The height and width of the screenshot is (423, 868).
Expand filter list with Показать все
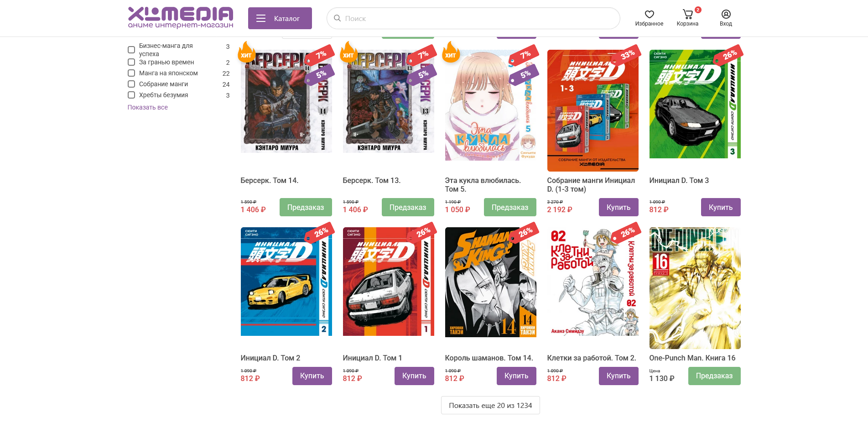148,107
